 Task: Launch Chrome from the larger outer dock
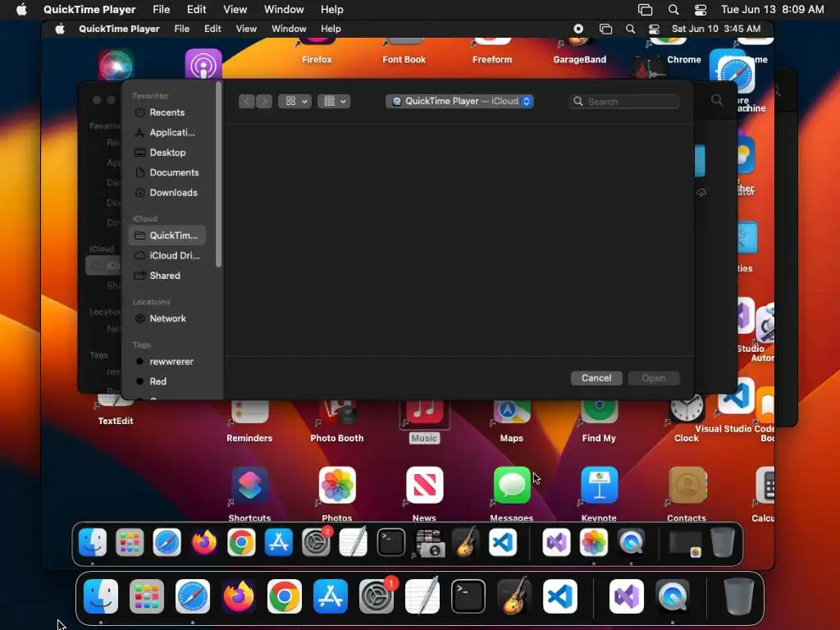pos(285,596)
